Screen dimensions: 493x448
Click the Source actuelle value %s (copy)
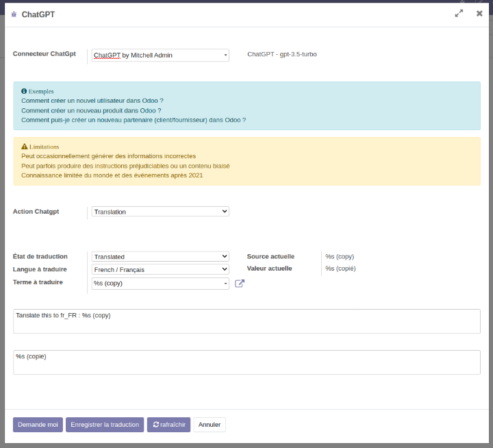tap(340, 257)
